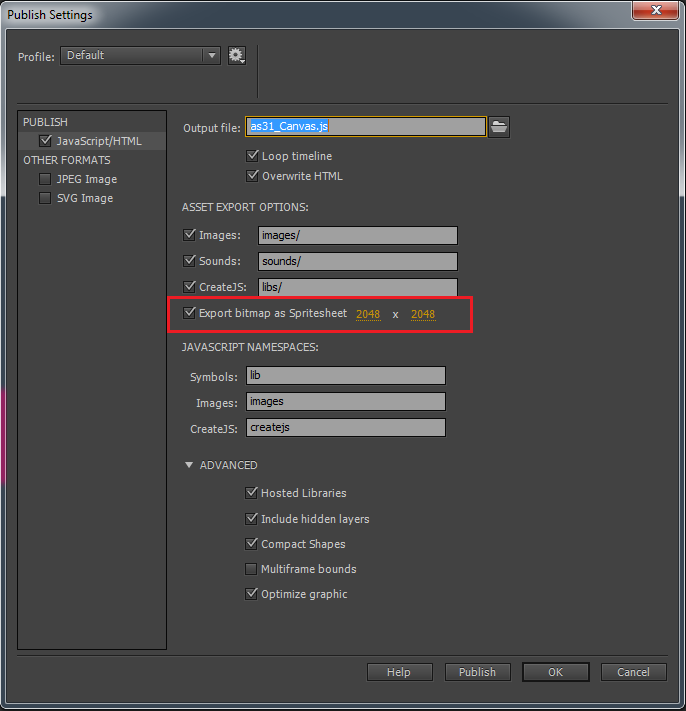
Task: Adjust spritesheet width value 2048
Action: coord(368,314)
